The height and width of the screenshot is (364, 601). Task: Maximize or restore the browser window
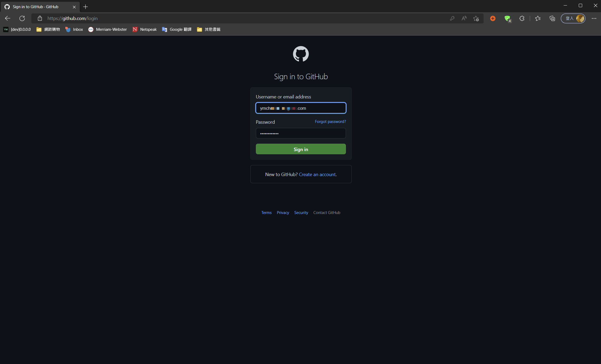(x=580, y=6)
